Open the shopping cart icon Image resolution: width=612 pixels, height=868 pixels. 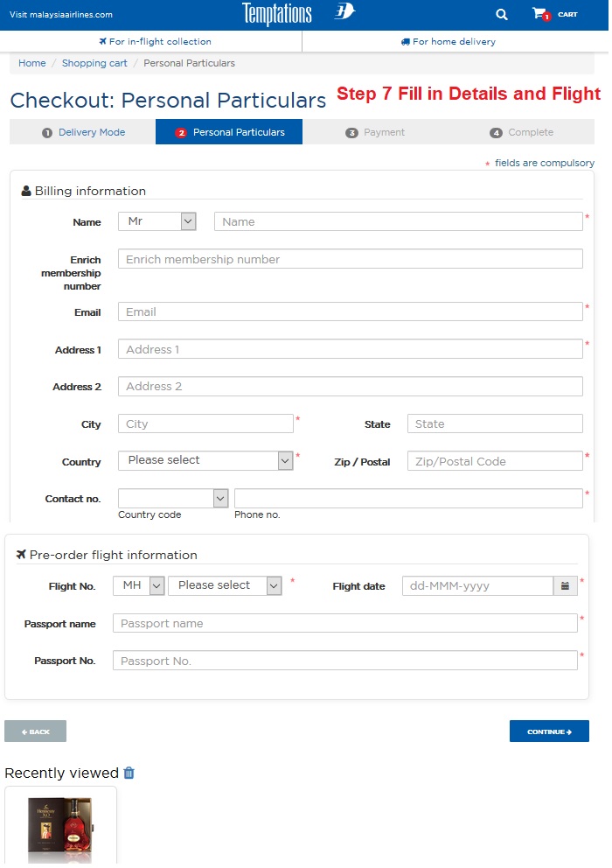(539, 14)
